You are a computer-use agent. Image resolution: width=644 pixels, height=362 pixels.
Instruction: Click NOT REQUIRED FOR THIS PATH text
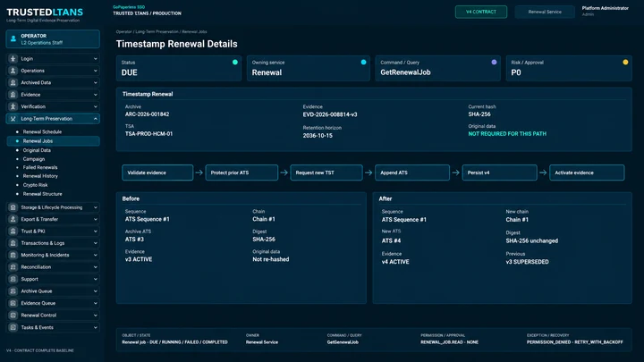(507, 134)
